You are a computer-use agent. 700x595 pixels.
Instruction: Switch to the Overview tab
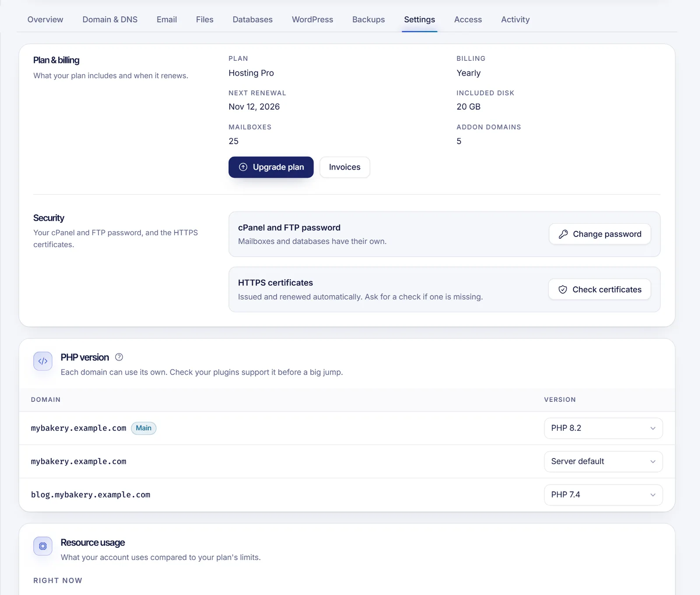(x=45, y=20)
